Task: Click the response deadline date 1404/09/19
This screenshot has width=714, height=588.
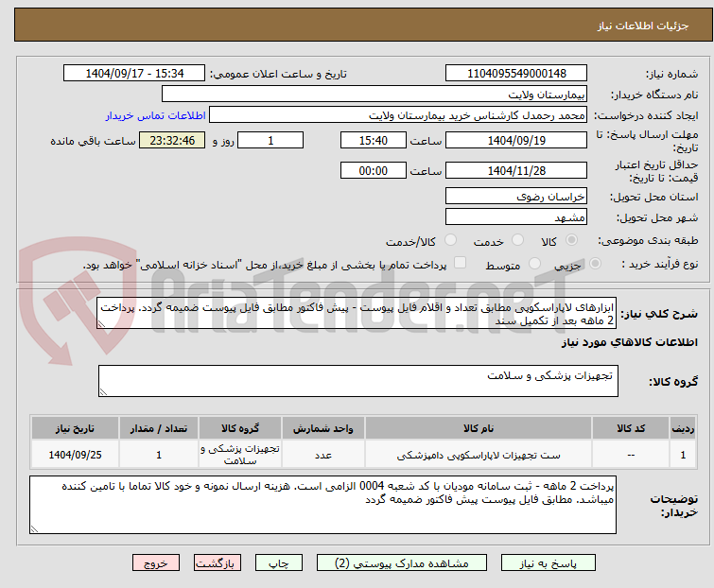Action: (516, 140)
